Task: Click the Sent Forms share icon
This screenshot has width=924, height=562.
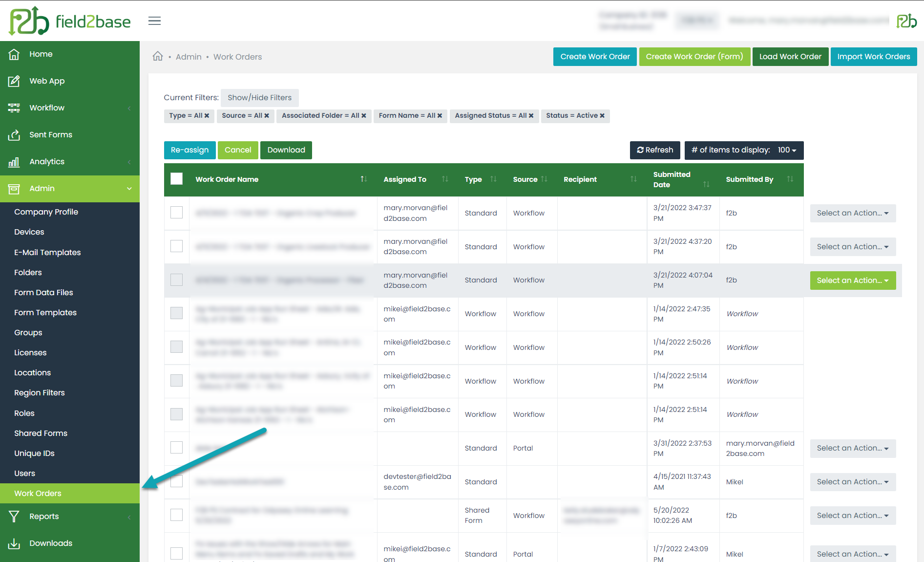Action: pyautogui.click(x=14, y=135)
